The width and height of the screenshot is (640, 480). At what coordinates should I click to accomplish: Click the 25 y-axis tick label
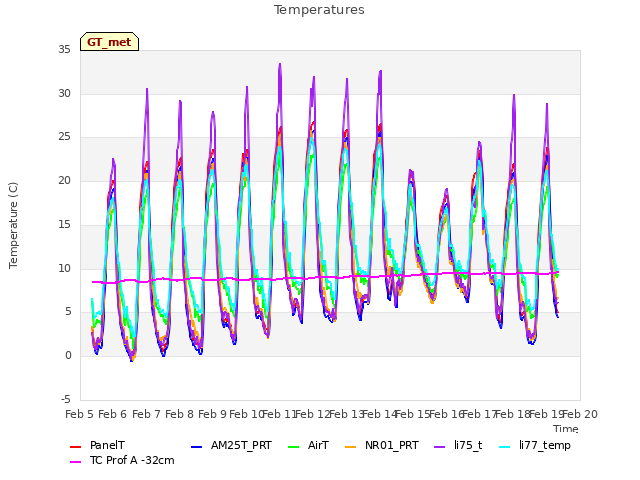pyautogui.click(x=64, y=137)
